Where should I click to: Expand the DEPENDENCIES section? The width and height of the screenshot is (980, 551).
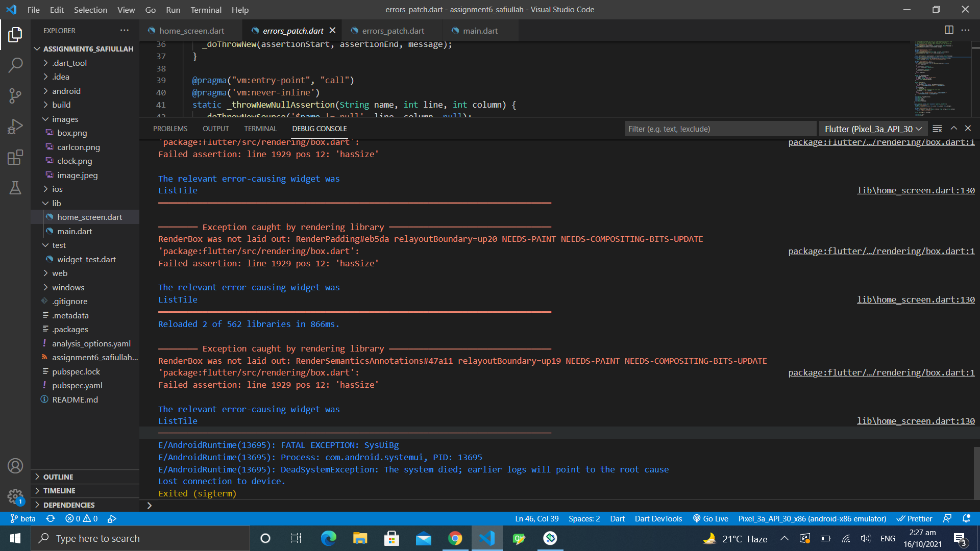[x=85, y=505]
